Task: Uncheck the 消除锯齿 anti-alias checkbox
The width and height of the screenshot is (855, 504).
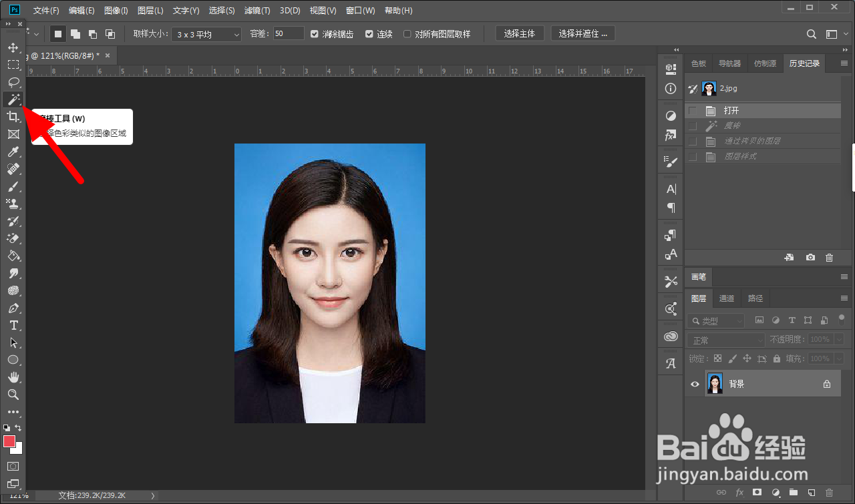Action: tap(315, 34)
